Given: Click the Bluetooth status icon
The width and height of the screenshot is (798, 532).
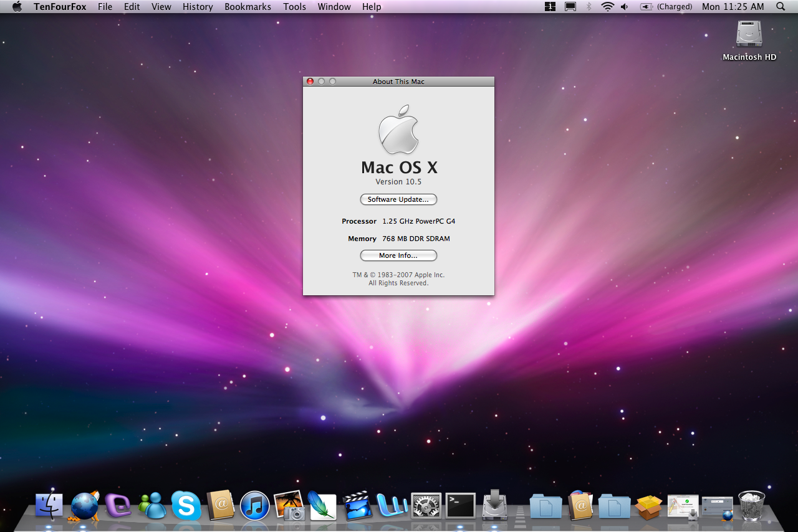Looking at the screenshot, I should tap(589, 6).
